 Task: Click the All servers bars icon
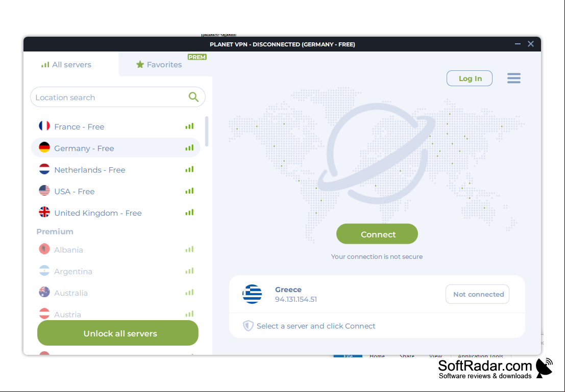(x=45, y=65)
